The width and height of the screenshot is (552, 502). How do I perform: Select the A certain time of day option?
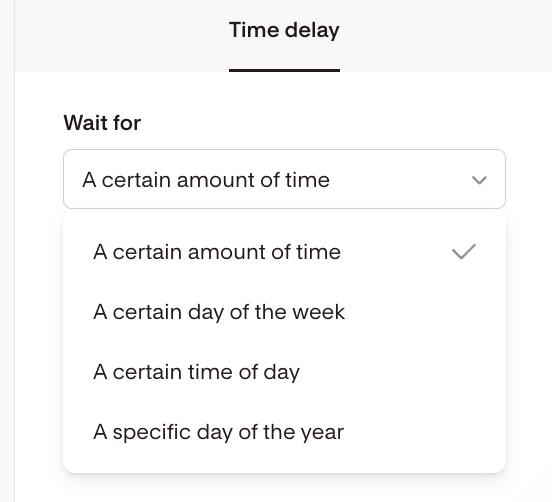click(x=284, y=372)
